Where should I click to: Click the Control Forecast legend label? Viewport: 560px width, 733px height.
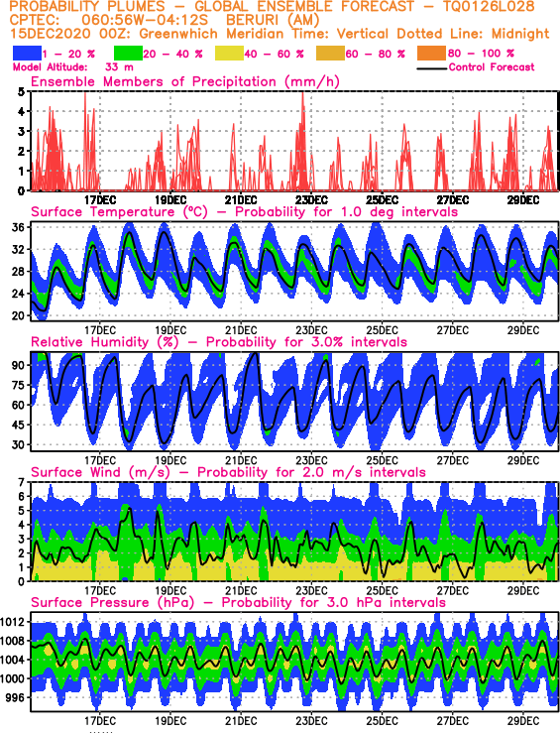[492, 67]
